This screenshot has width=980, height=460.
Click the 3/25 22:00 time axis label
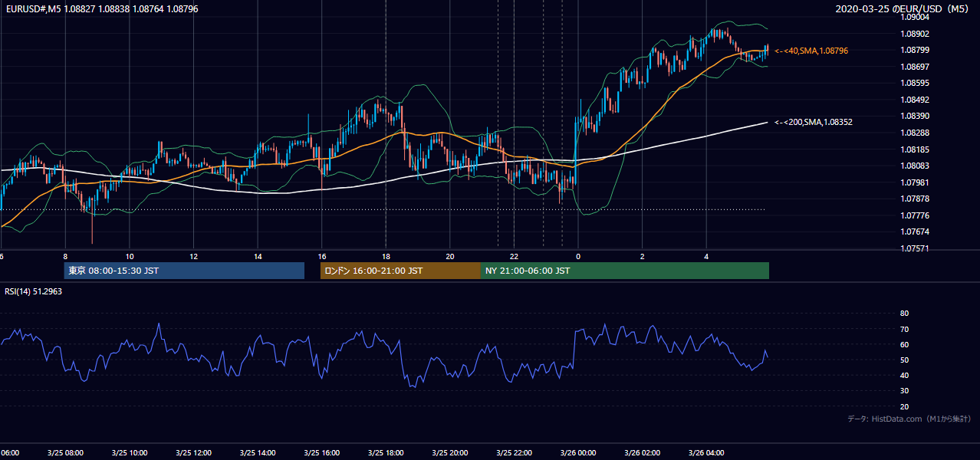[x=514, y=452]
